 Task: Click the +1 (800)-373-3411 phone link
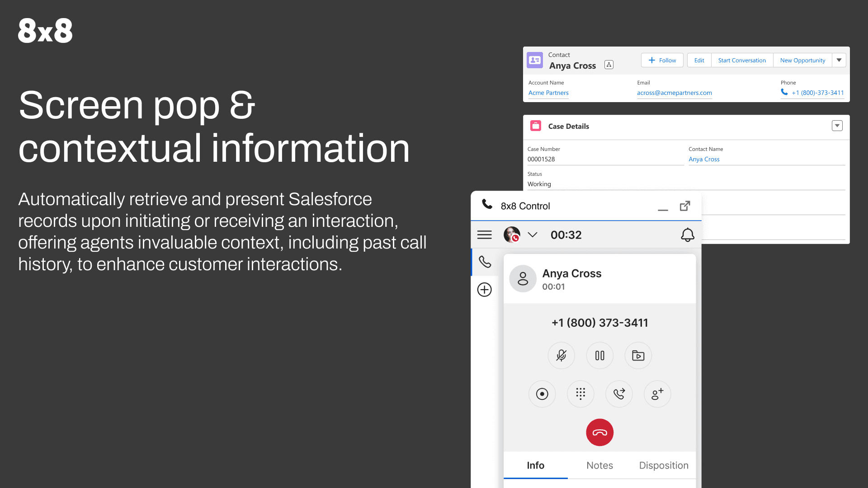(x=818, y=93)
